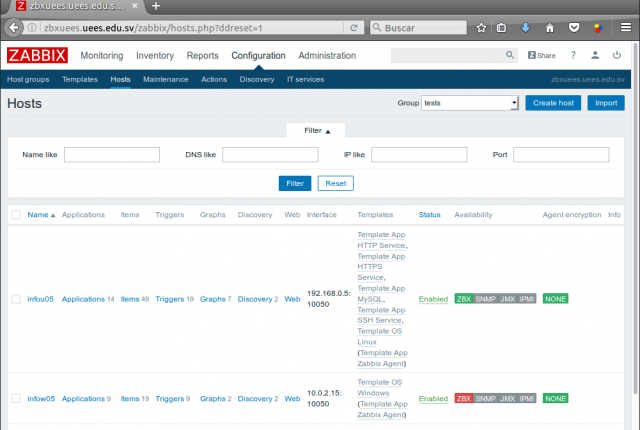Viewport: 640px width, 430px height.
Task: Click the sign out power icon
Action: [617, 55]
